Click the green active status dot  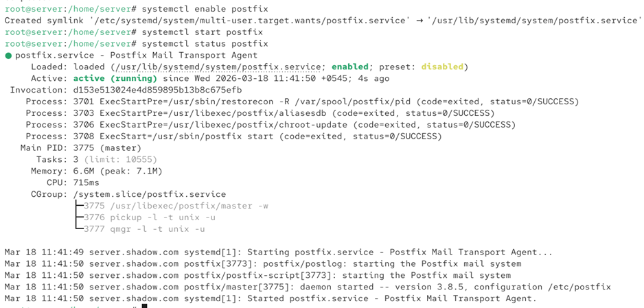[x=8, y=56]
